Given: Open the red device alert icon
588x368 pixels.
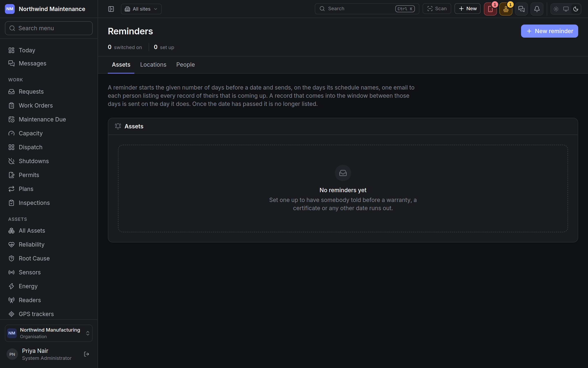Looking at the screenshot, I should click(490, 9).
